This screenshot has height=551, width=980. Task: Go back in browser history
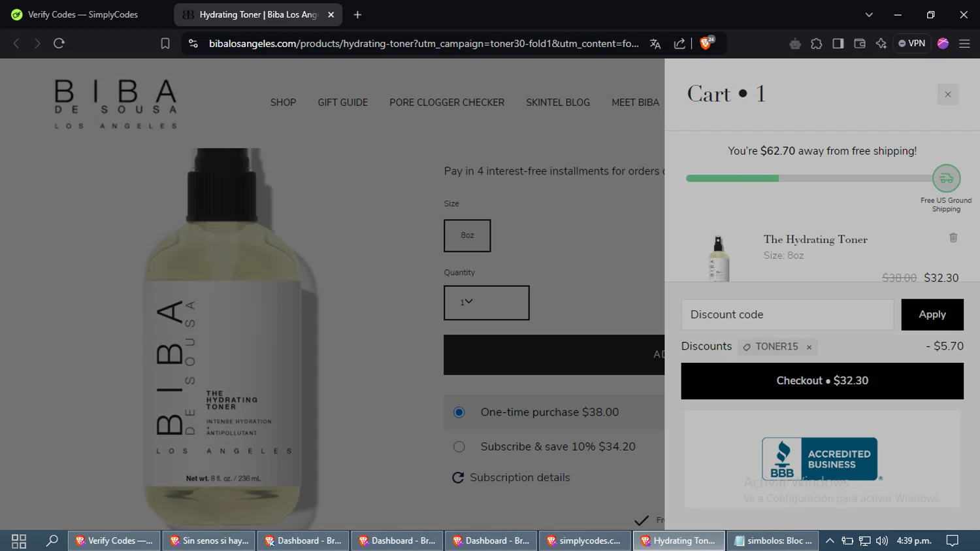[x=16, y=43]
